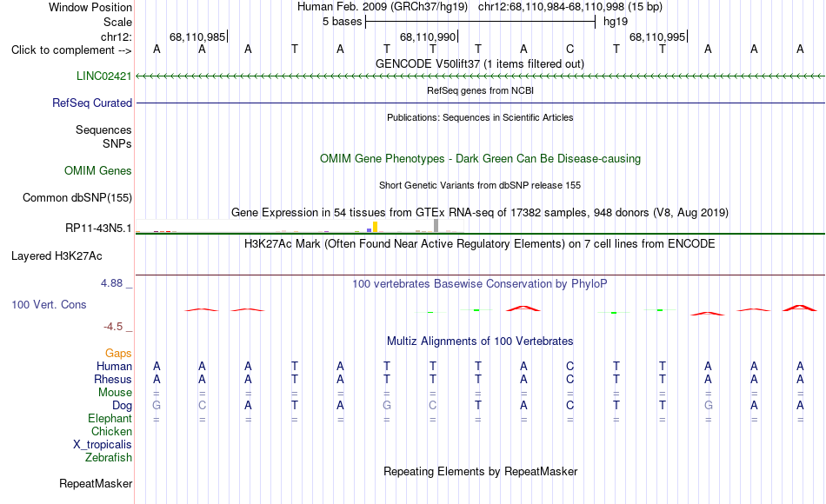This screenshot has height=504, width=826.
Task: Select the X_tropicalis alignment row label
Action: pyautogui.click(x=103, y=445)
